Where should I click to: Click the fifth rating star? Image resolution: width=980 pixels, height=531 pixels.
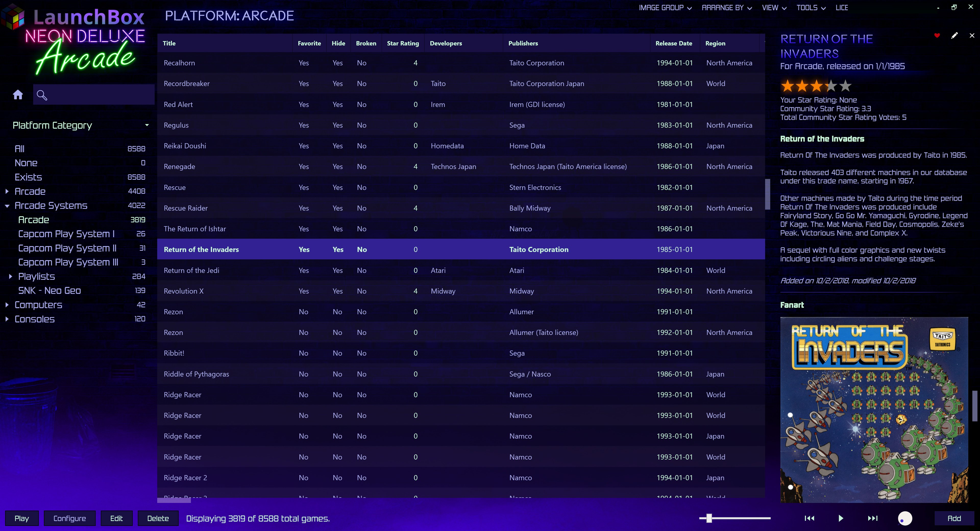845,86
